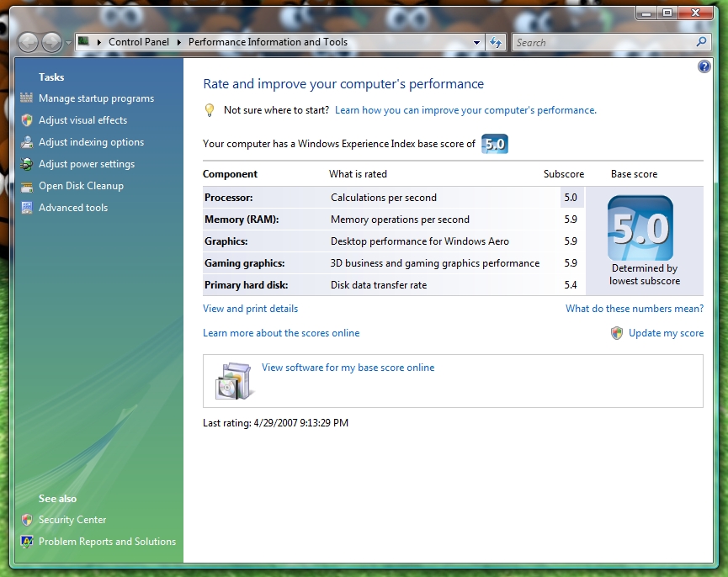Select the Control Panel breadcrumb
Viewport: 728px width, 577px height.
click(x=138, y=42)
